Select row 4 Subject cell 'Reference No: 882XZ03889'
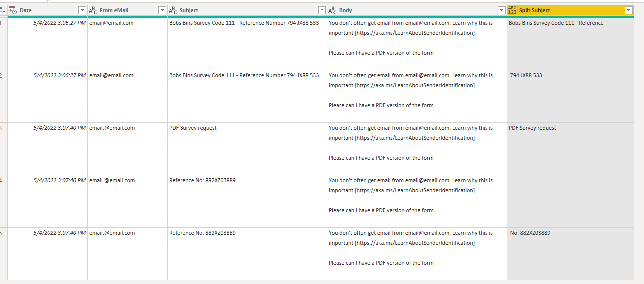 pyautogui.click(x=247, y=201)
